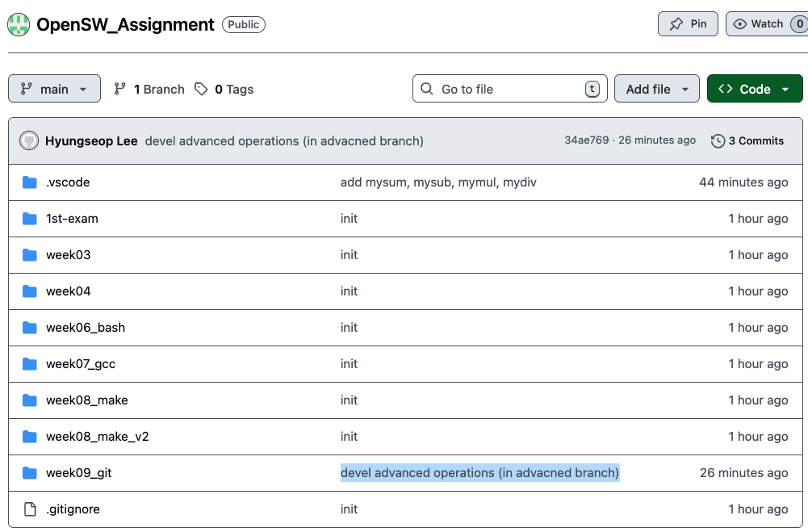Pin the repository with Pin button

688,24
